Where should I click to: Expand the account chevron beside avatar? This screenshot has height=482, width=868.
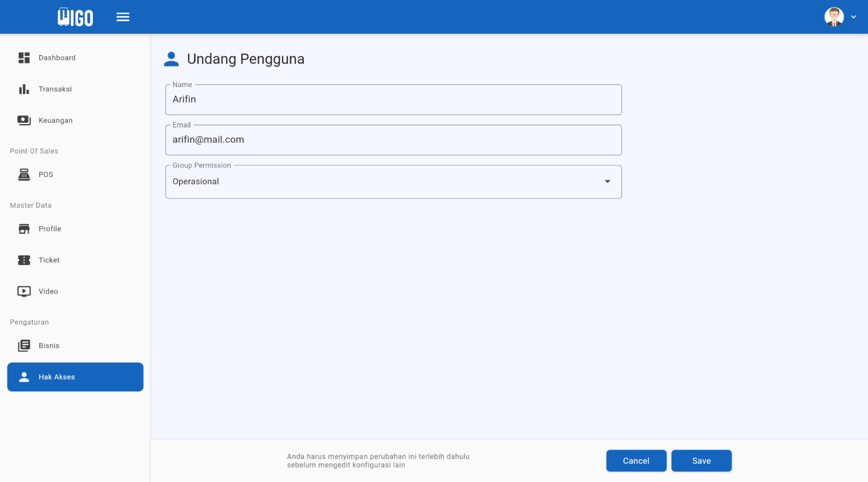pos(853,17)
